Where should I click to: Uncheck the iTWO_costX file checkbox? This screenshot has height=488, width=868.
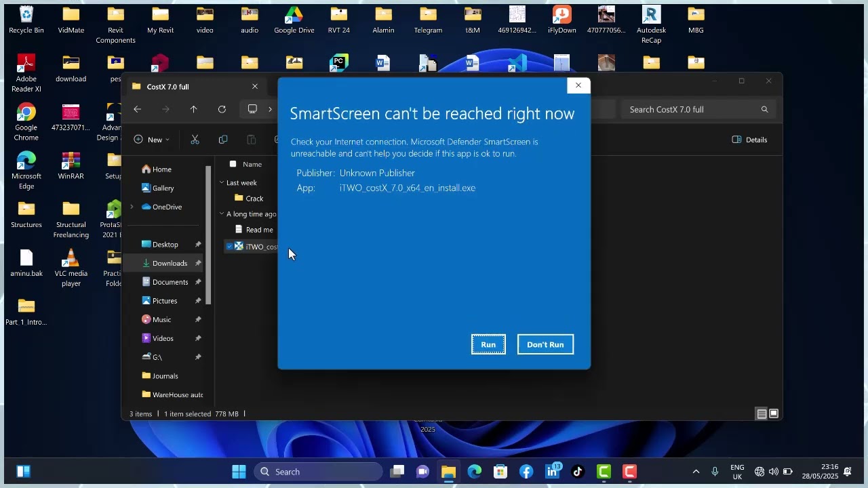point(229,247)
